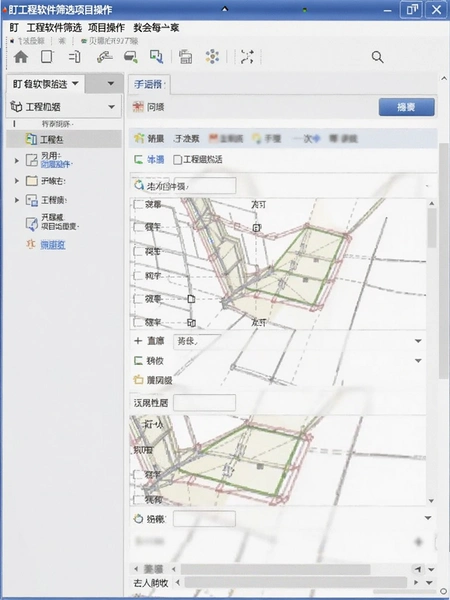Click the document icon in the fifth list row
450x600 pixels.
[191, 299]
